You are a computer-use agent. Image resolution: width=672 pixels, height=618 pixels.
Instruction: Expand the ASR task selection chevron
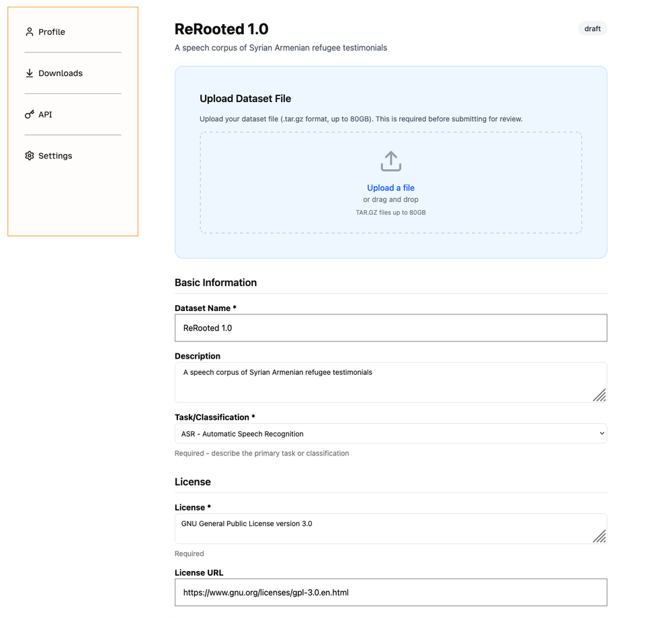tap(601, 433)
